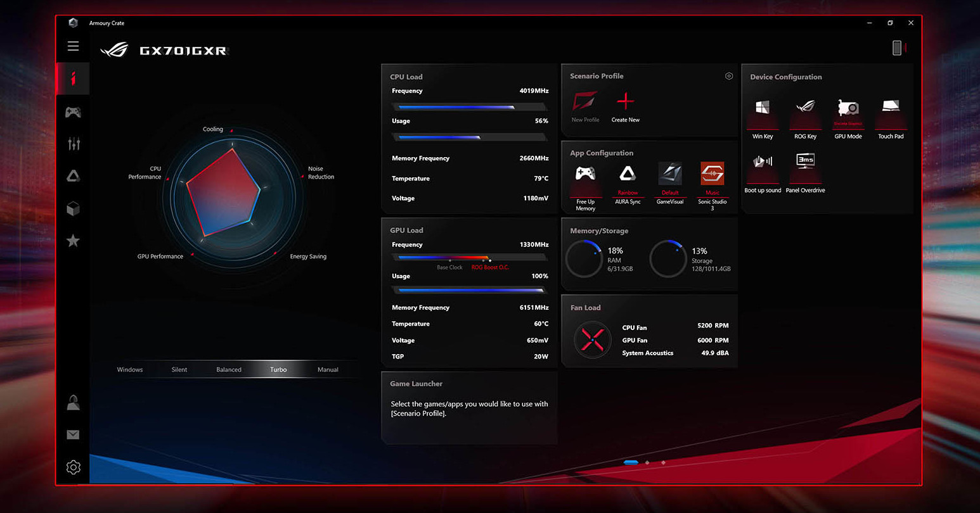
Task: Toggle the Touch Pad setting
Action: pyautogui.click(x=891, y=106)
